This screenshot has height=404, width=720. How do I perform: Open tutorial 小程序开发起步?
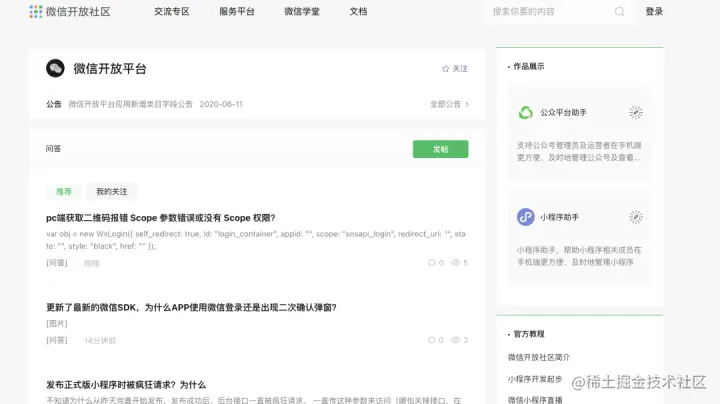coord(535,379)
